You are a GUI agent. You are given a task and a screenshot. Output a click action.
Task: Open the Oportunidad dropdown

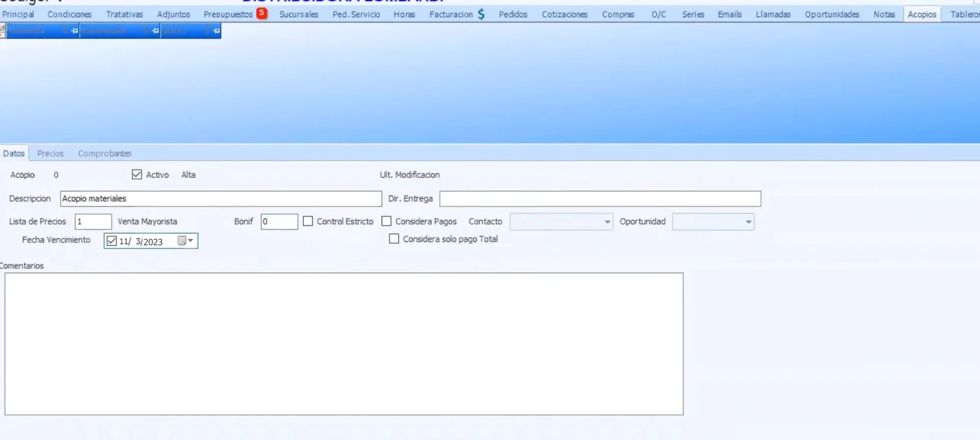coord(748,222)
